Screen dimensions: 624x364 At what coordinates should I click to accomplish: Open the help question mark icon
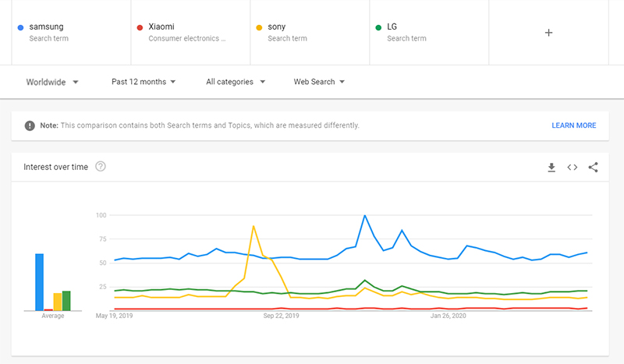coord(101,167)
